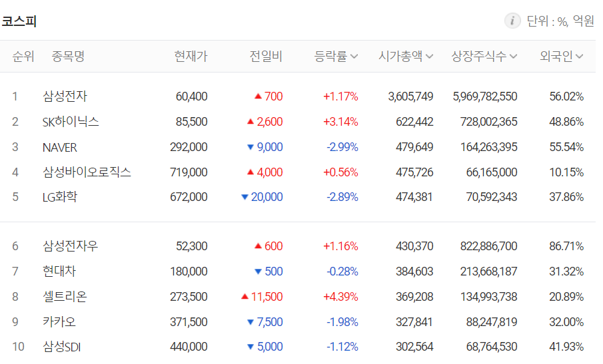Image resolution: width=603 pixels, height=364 pixels.
Task: Click market cap value 3,605,749
Action: (x=410, y=96)
